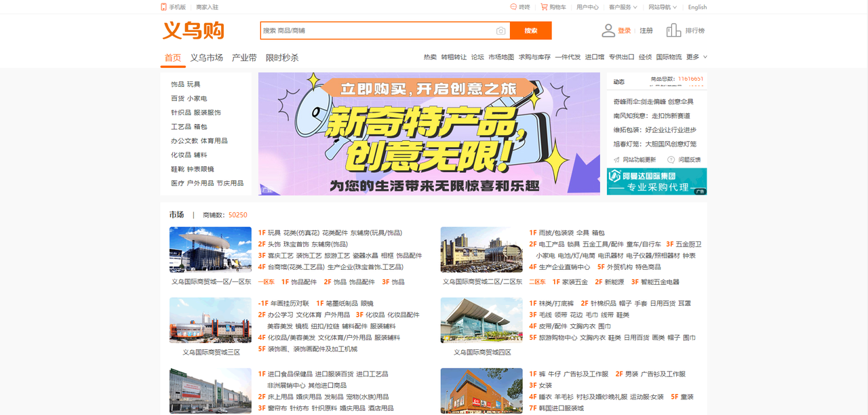Open the 国际物流 navigation item
This screenshot has width=868, height=415.
click(669, 57)
